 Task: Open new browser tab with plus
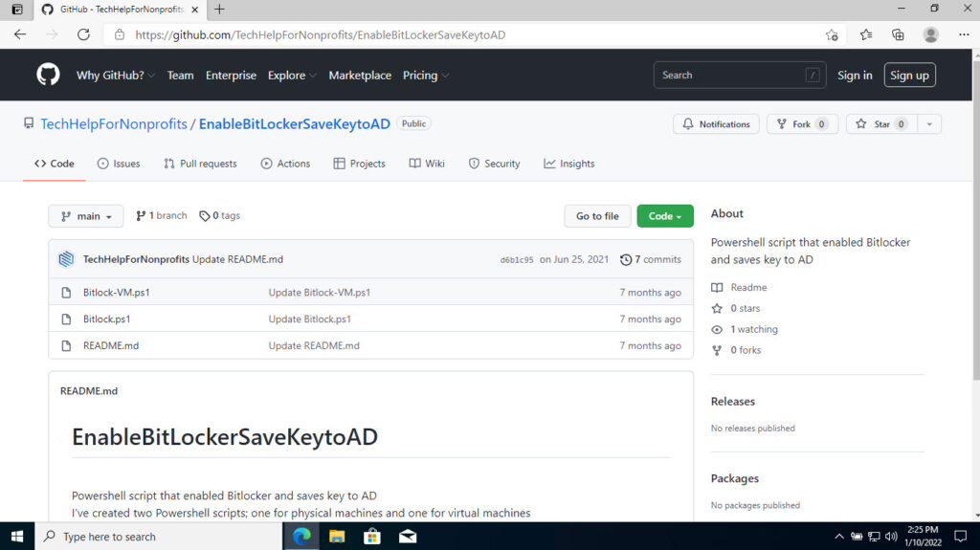219,10
